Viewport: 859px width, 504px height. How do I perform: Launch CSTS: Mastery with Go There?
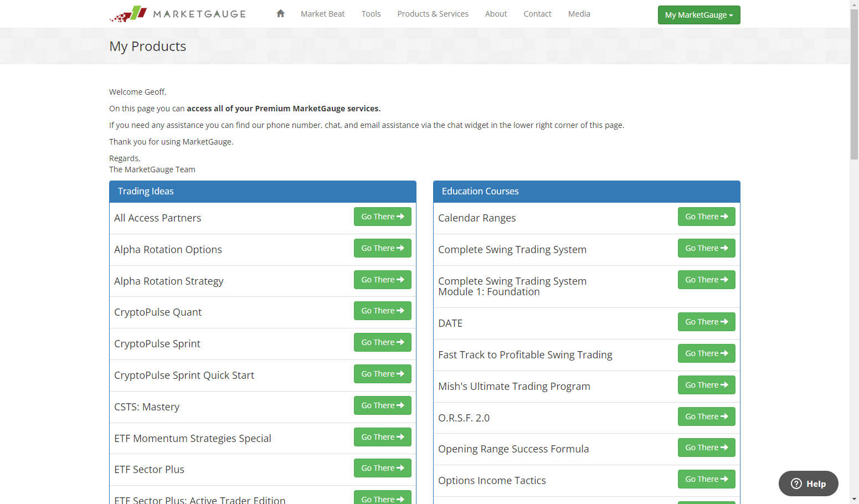click(383, 405)
